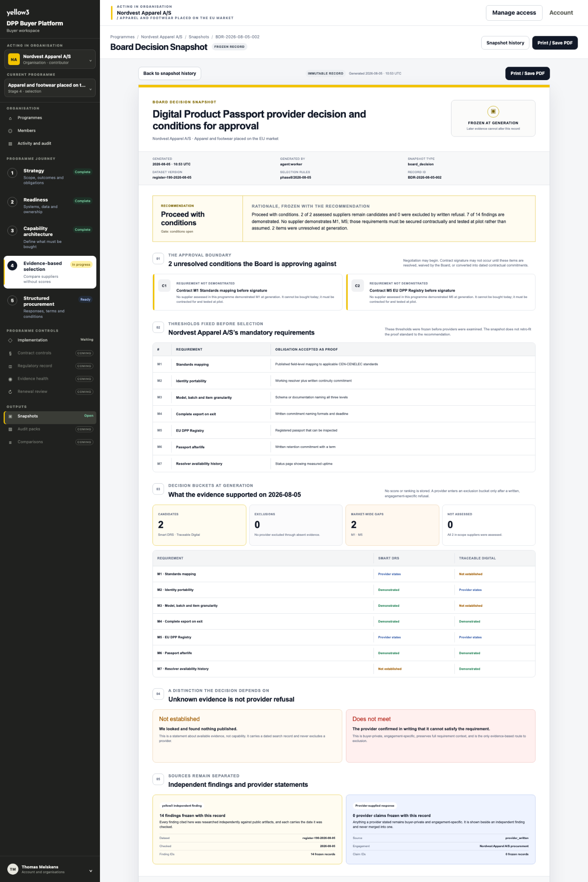Expand the Nordvest Apparel A/S organisation dropdown
This screenshot has width=588, height=882.
[x=50, y=59]
